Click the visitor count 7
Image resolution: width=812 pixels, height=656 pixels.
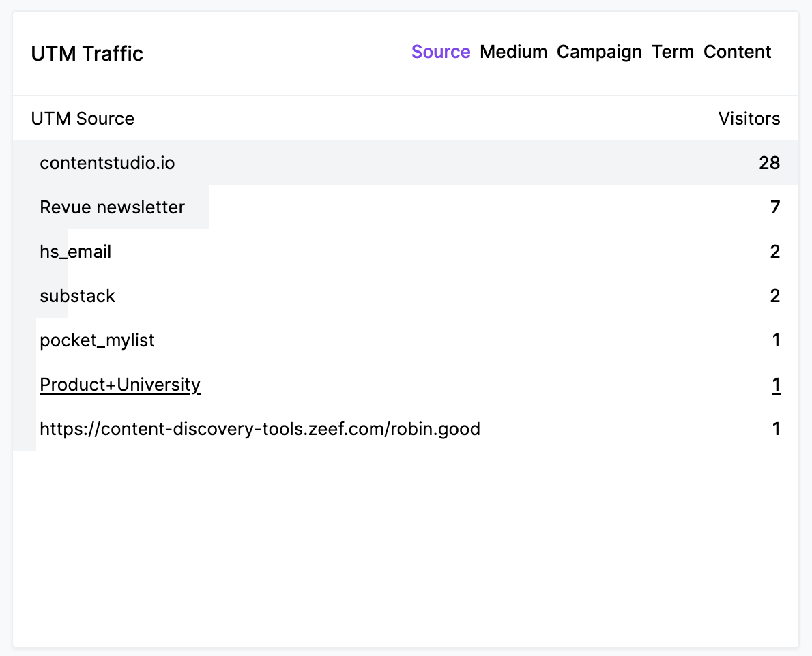[774, 207]
